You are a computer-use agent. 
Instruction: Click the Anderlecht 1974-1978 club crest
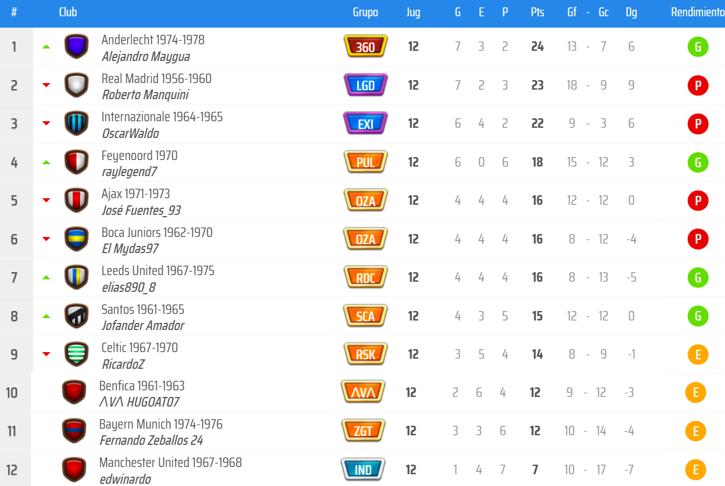pos(76,46)
